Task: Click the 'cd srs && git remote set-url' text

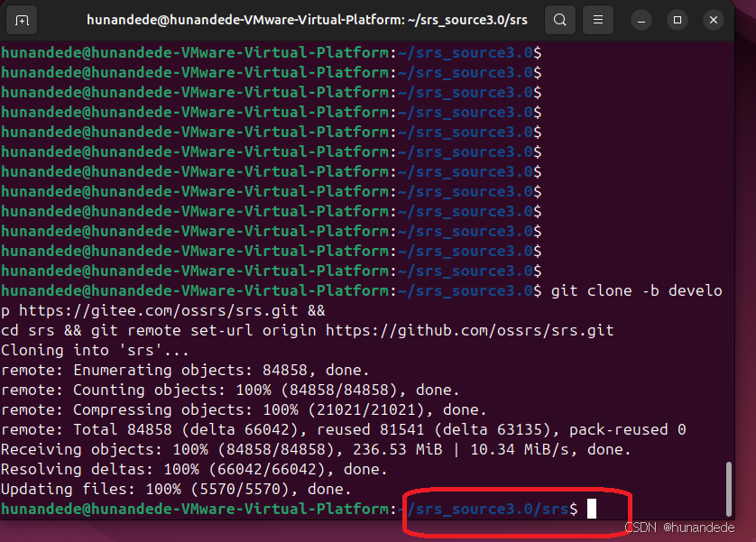Action: [x=127, y=330]
